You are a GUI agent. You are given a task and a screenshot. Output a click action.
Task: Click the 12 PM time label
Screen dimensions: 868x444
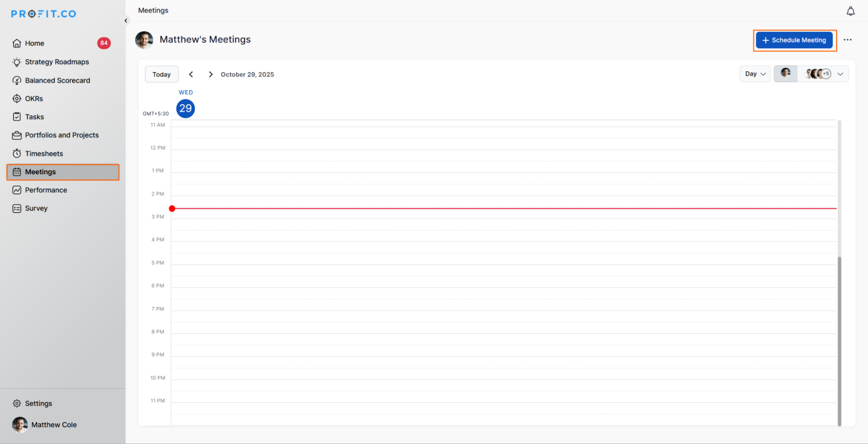click(x=158, y=148)
